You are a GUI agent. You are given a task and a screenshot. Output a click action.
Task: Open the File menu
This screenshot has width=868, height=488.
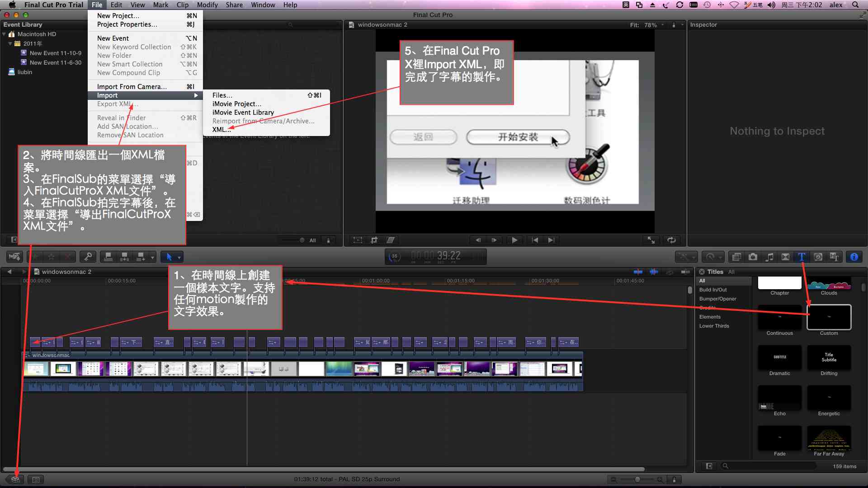click(x=97, y=5)
